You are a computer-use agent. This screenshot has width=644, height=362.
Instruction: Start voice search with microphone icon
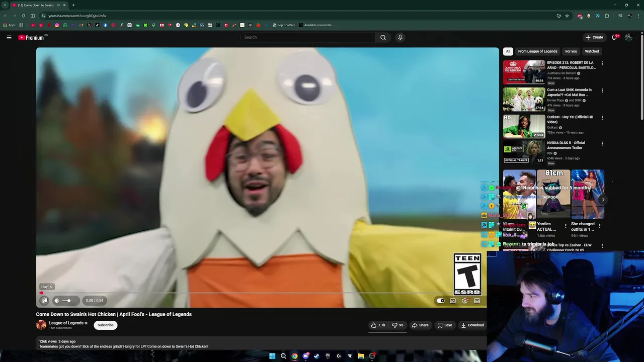400,37
